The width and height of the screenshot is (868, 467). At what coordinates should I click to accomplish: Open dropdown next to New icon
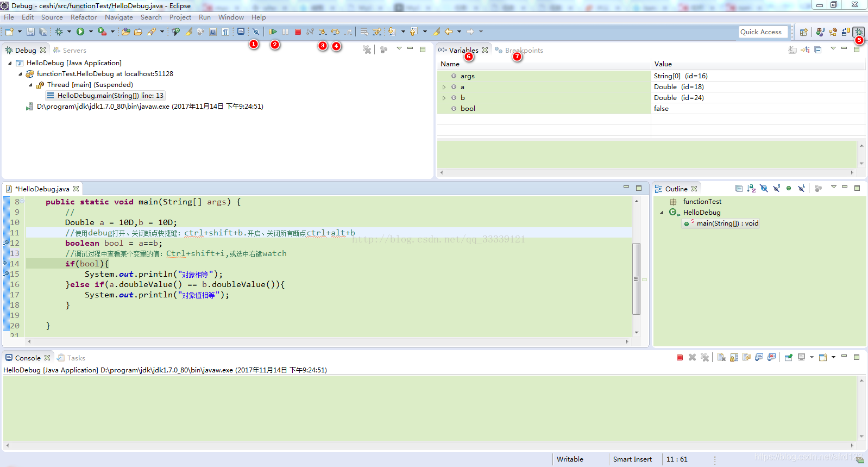pyautogui.click(x=20, y=32)
